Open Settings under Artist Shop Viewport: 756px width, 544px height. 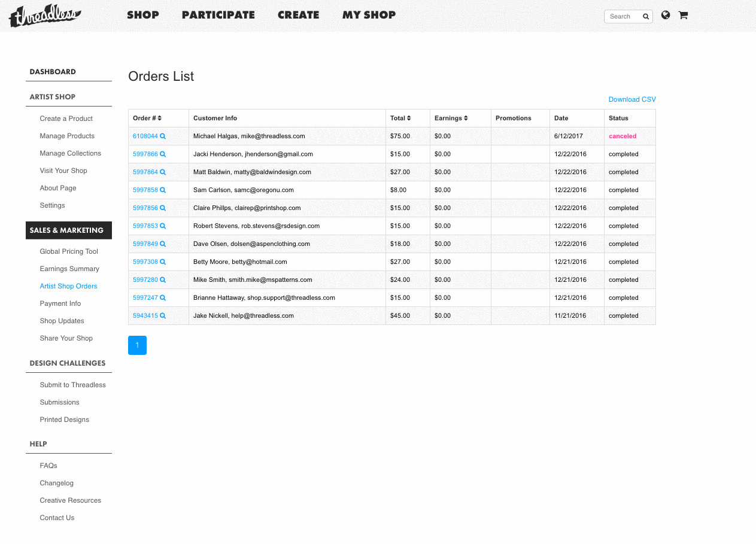click(53, 205)
